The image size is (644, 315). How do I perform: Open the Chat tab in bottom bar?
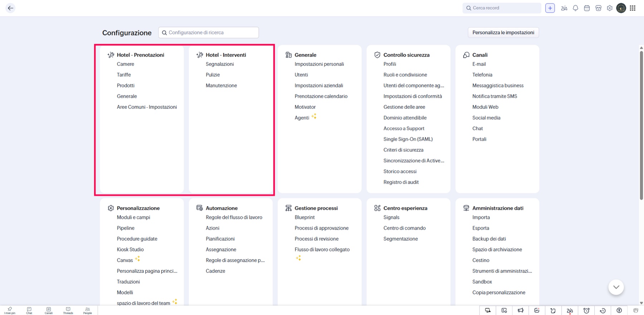(29, 310)
